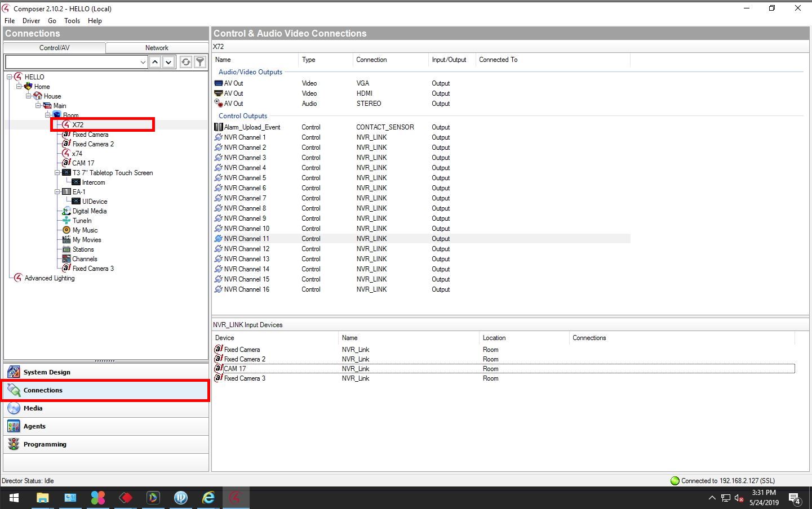The height and width of the screenshot is (509, 812).
Task: Select the Digital Media tree item
Action: point(89,211)
